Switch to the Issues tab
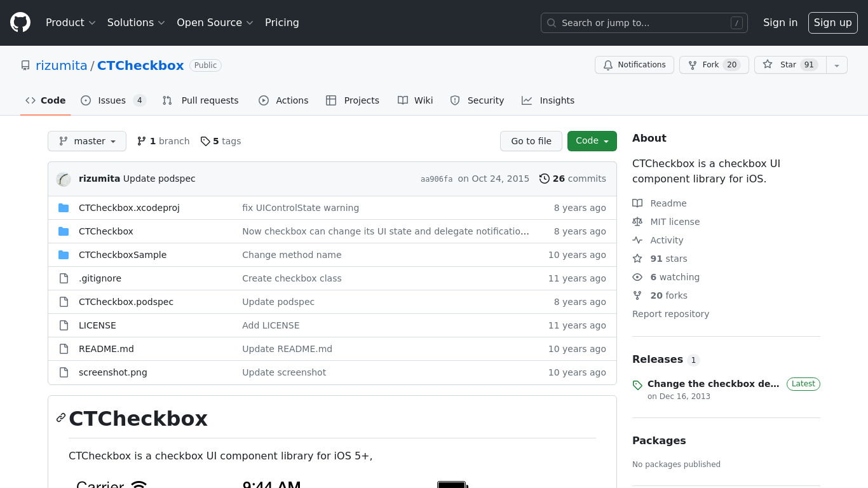Viewport: 868px width, 488px height. tap(112, 100)
